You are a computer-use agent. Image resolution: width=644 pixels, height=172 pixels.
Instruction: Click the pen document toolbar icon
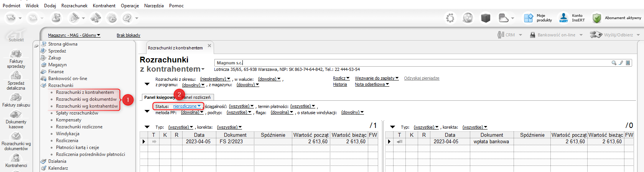[x=75, y=18]
